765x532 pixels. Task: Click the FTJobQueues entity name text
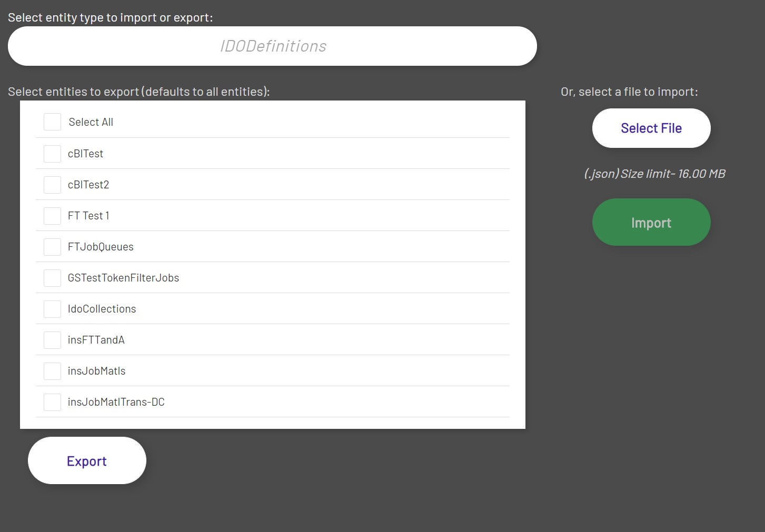[x=101, y=247]
